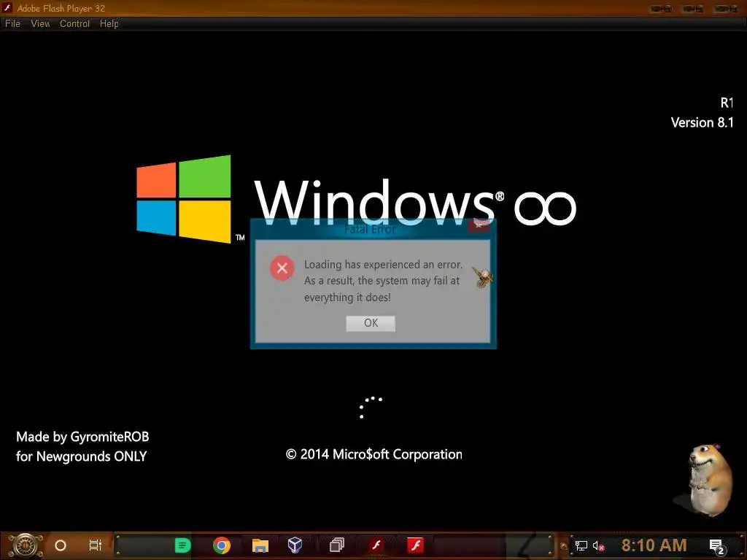Screen dimensions: 747x560
Task: Click the muted speaker icon in the tray
Action: point(598,545)
